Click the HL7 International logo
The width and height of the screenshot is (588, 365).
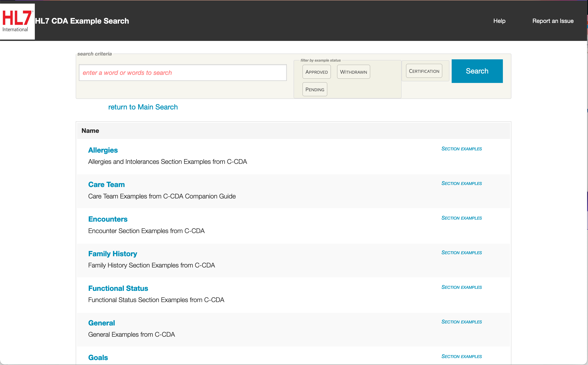pyautogui.click(x=17, y=21)
